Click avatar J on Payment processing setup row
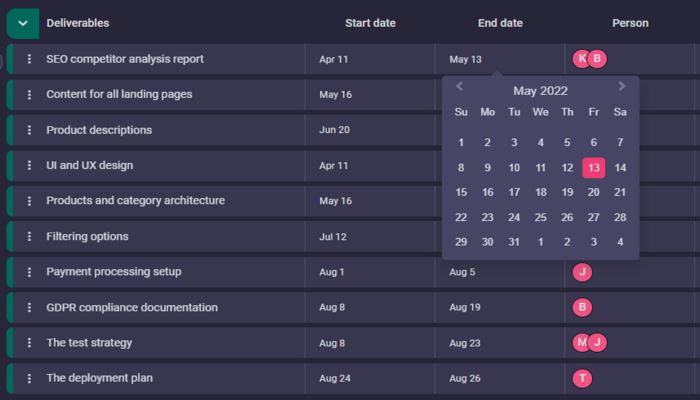The width and height of the screenshot is (700, 400). pyautogui.click(x=583, y=272)
